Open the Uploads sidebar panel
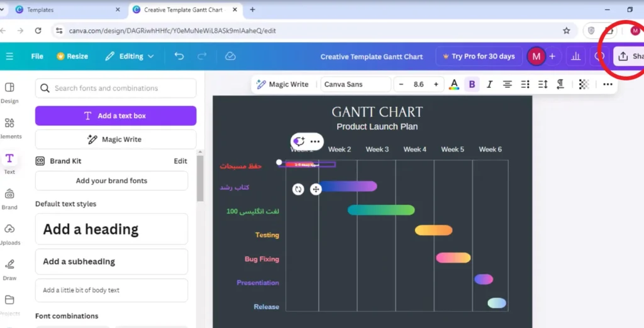This screenshot has height=328, width=644. [10, 234]
